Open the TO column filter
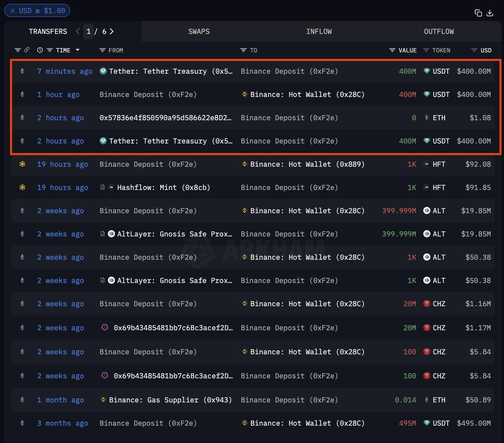 click(x=243, y=50)
